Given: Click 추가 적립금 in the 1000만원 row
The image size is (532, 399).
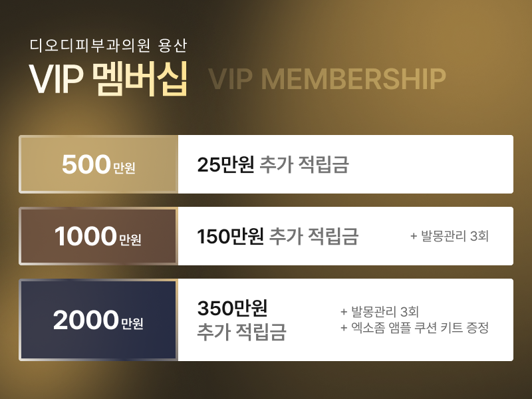Looking at the screenshot, I should 313,236.
